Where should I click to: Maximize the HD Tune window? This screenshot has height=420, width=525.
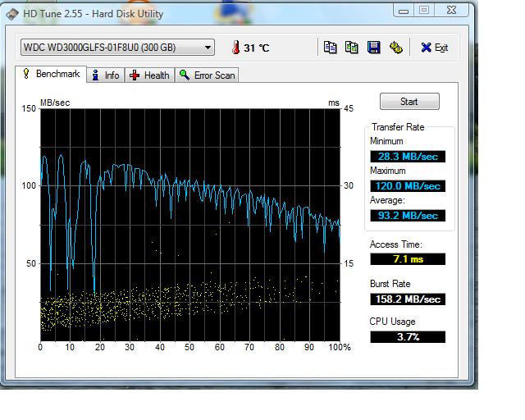424,11
